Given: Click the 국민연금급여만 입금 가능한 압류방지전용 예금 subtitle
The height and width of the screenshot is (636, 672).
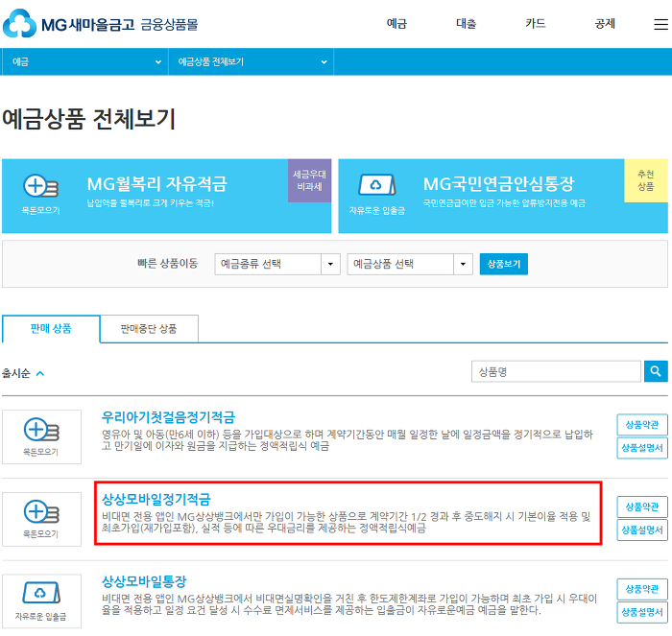Looking at the screenshot, I should [x=504, y=203].
